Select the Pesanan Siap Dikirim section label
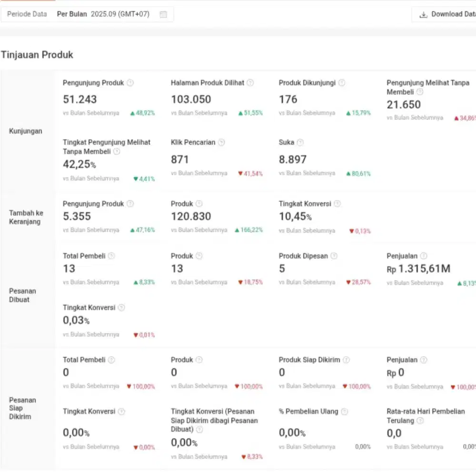476x476 pixels. coord(22,408)
